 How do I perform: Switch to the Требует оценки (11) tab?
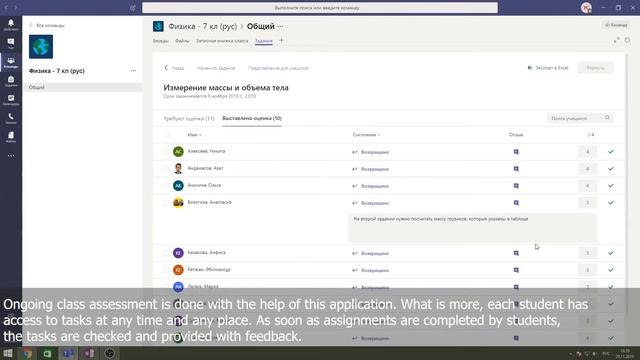[x=189, y=118]
